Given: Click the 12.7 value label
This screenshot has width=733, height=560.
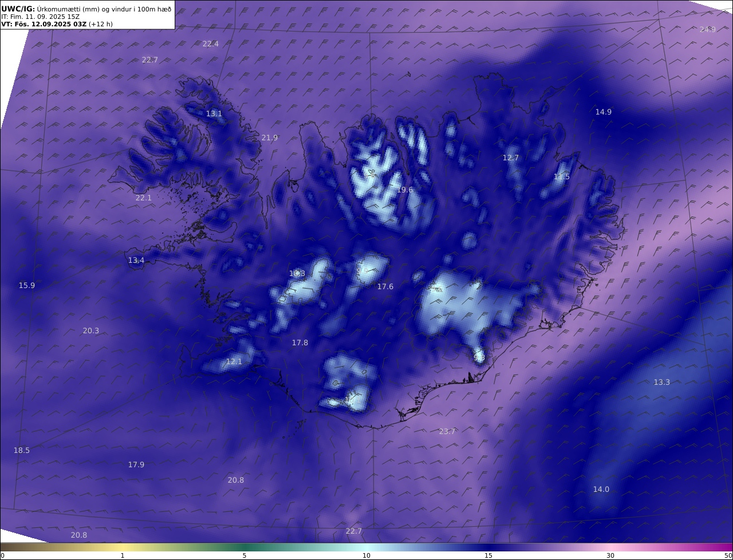Looking at the screenshot, I should (511, 157).
